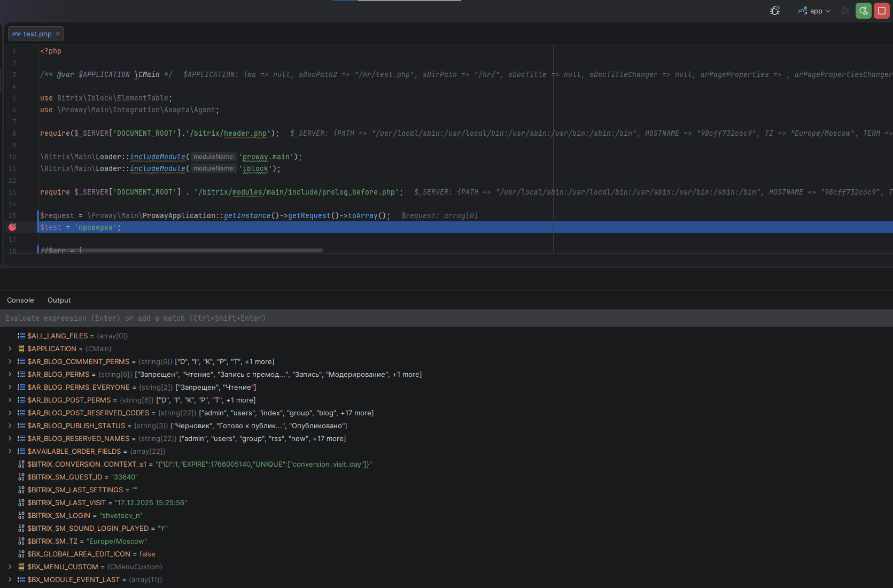The height and width of the screenshot is (588, 893).
Task: Close the test.php editor tab
Action: point(58,34)
